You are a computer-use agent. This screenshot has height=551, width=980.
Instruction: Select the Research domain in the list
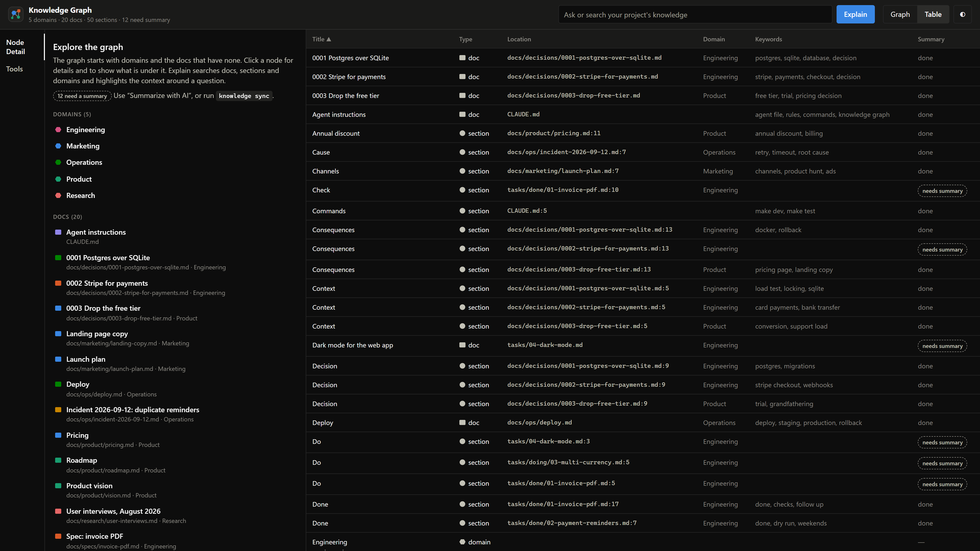[x=81, y=195]
